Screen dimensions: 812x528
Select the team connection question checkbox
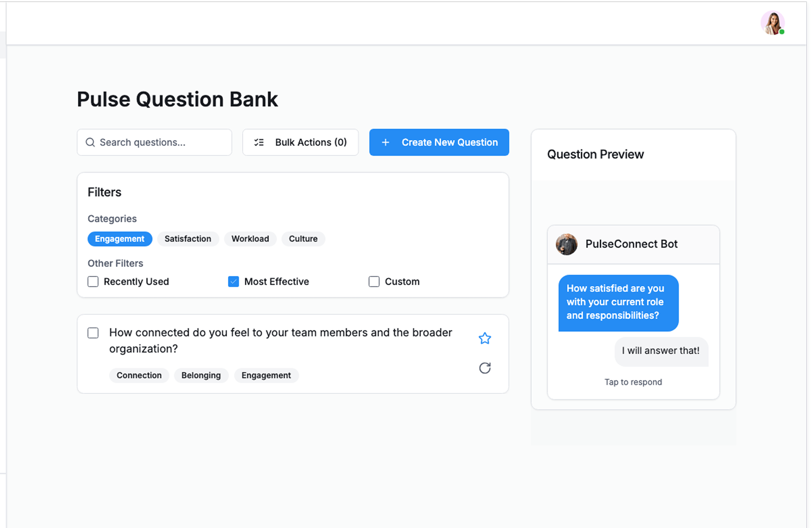click(93, 333)
